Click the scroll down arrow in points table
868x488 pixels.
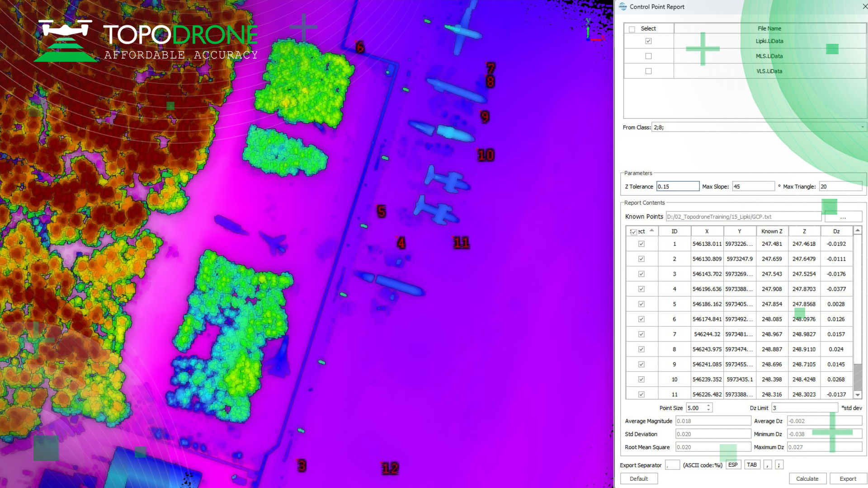tap(858, 394)
